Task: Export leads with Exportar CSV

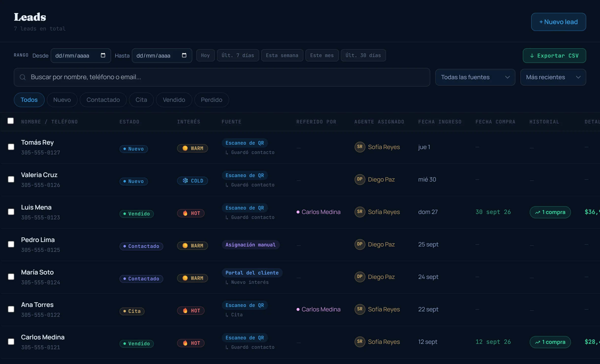Action: [554, 56]
